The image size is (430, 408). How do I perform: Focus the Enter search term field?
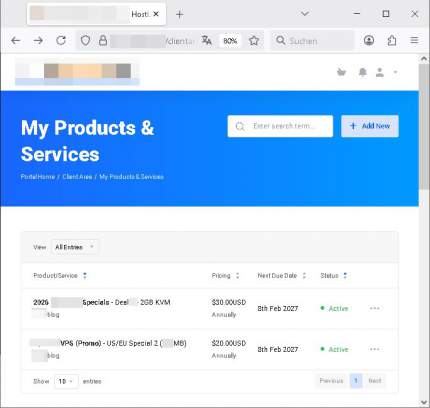[280, 126]
